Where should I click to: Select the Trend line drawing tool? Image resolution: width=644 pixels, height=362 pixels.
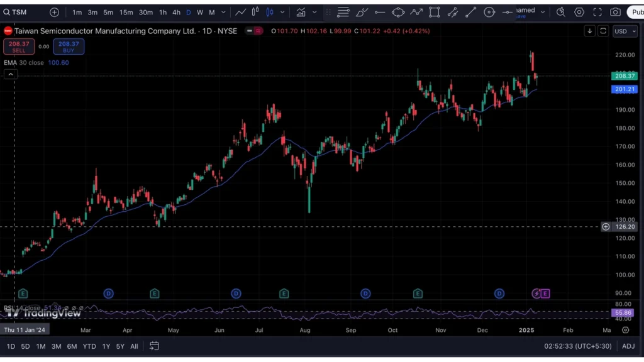coord(470,13)
